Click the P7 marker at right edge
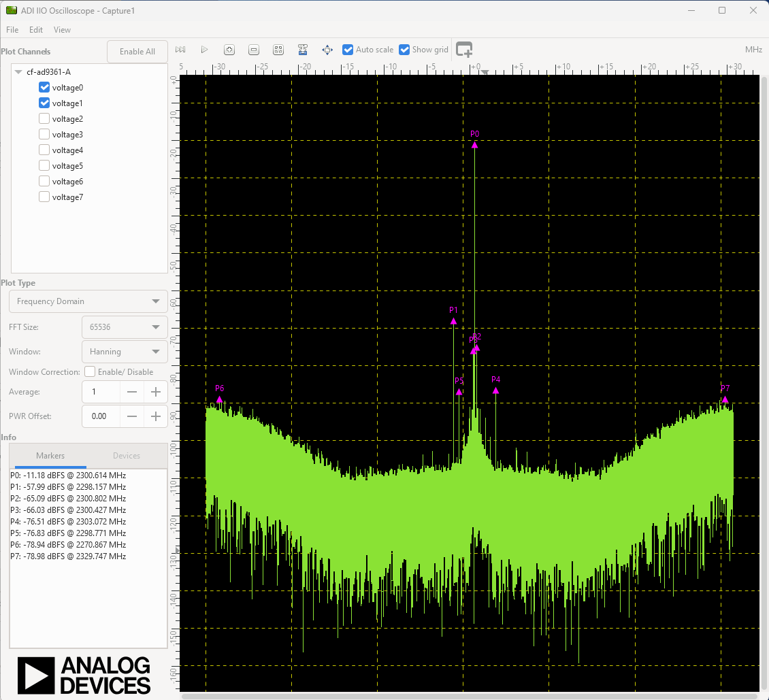 [725, 399]
